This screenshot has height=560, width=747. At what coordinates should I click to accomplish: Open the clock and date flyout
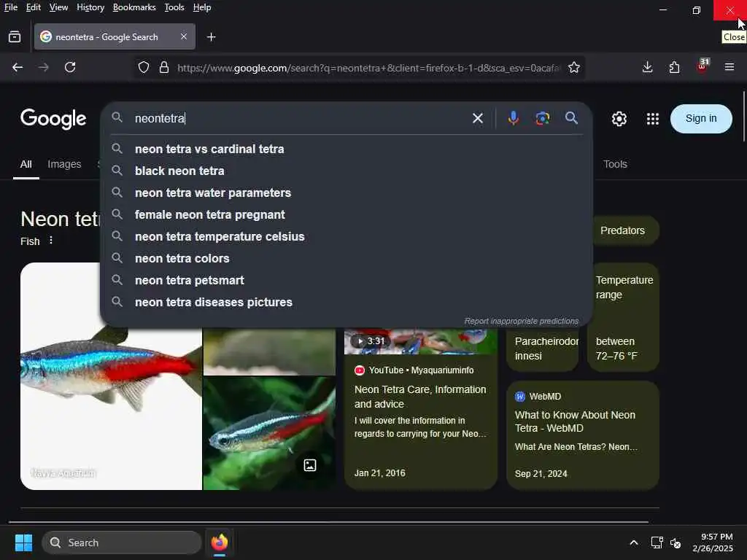coord(713,542)
